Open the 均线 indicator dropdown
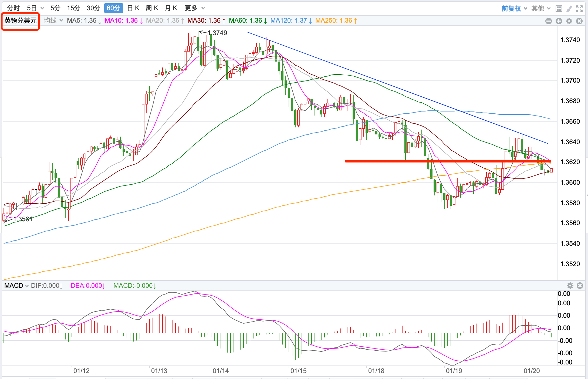 [53, 21]
